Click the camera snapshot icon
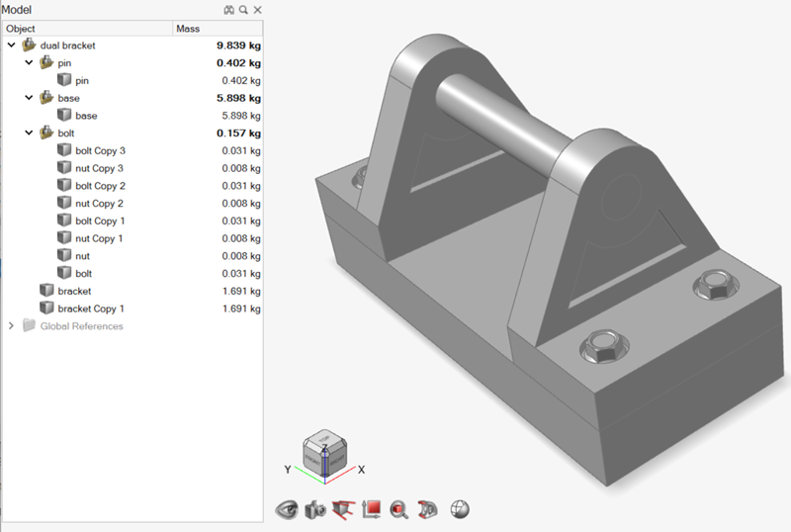Screen dimensions: 791x532 [x=315, y=509]
